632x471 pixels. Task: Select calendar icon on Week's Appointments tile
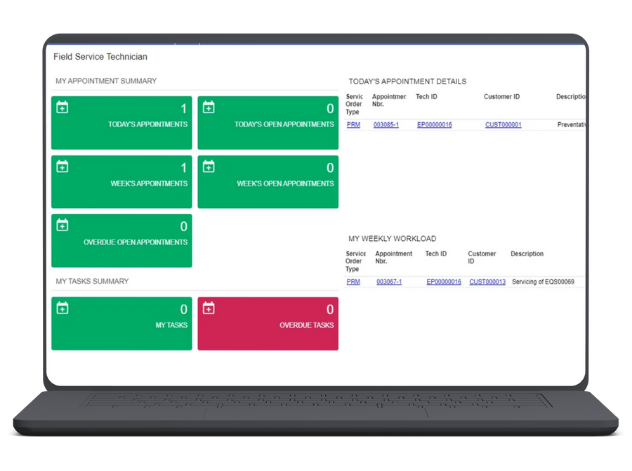click(x=62, y=167)
